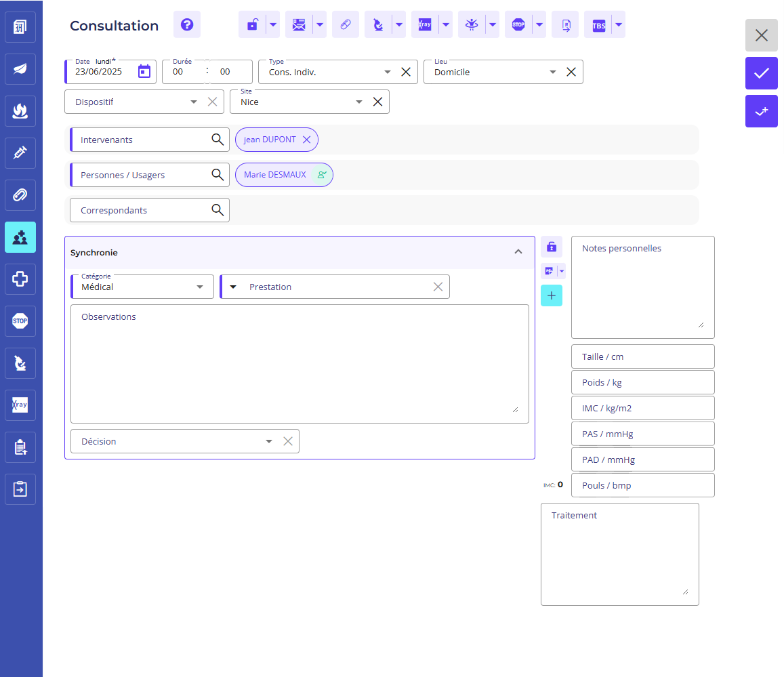784x677 pixels.
Task: Click the Marie DESMAUX person chip
Action: click(275, 175)
